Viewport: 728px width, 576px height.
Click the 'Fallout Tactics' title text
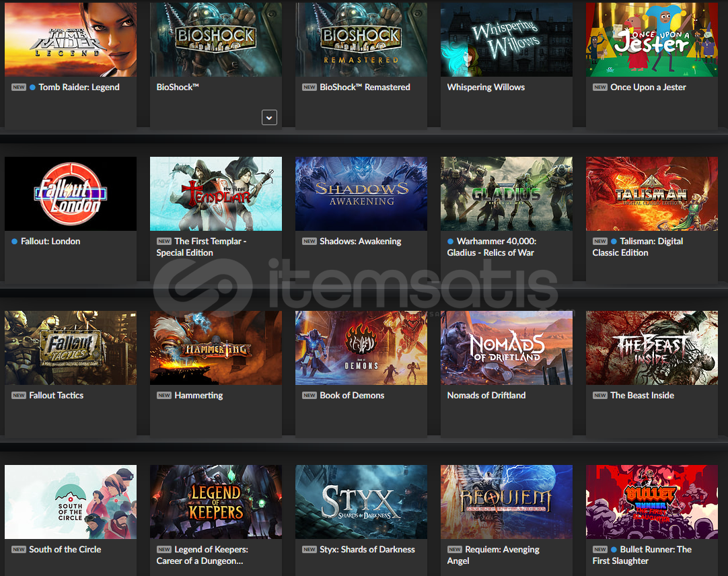(x=56, y=396)
